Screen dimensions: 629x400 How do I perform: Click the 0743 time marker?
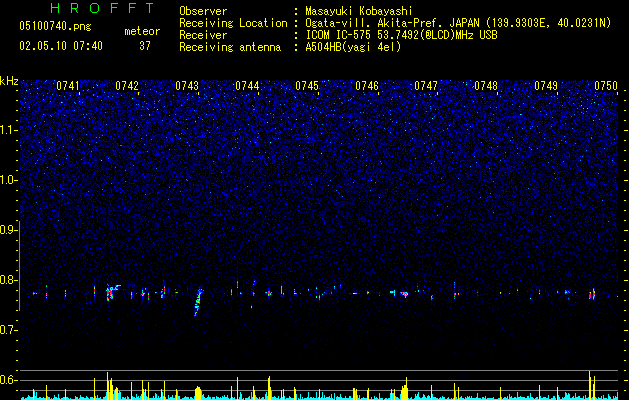click(x=187, y=86)
